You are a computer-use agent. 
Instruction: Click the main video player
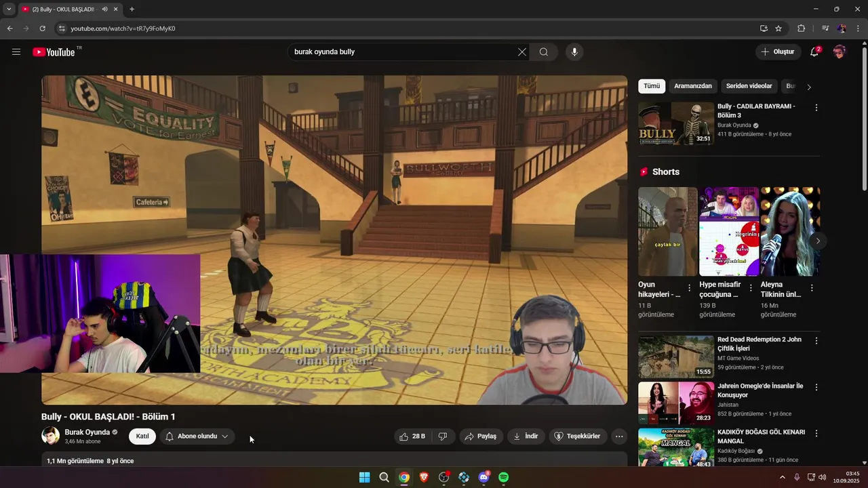(x=334, y=240)
